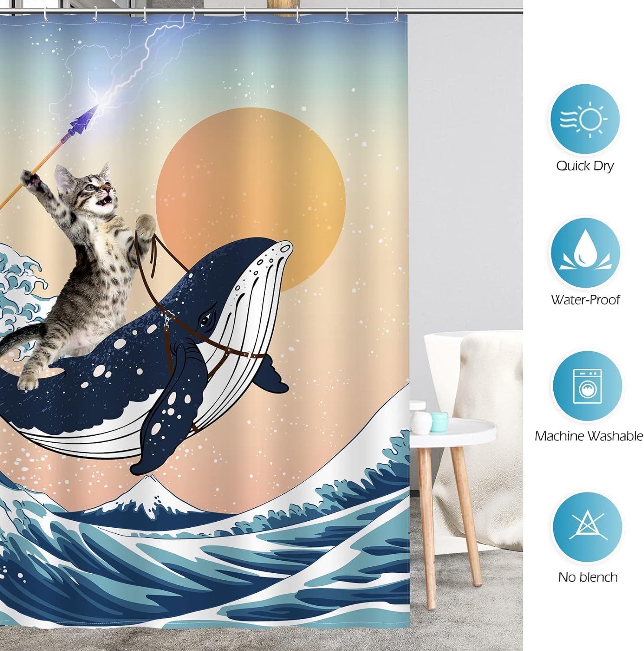Select the "No blench" text label

(x=588, y=577)
